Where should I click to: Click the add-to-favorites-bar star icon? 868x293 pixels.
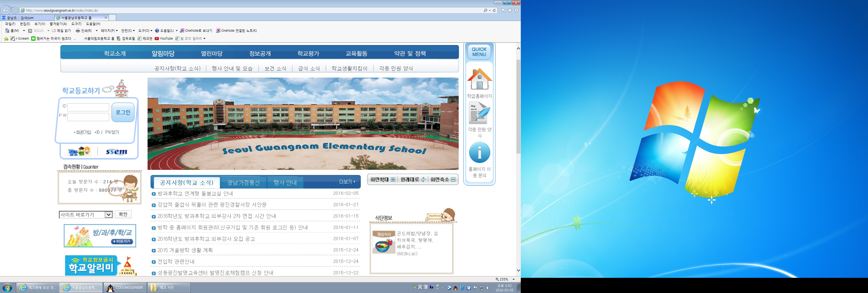6,39
